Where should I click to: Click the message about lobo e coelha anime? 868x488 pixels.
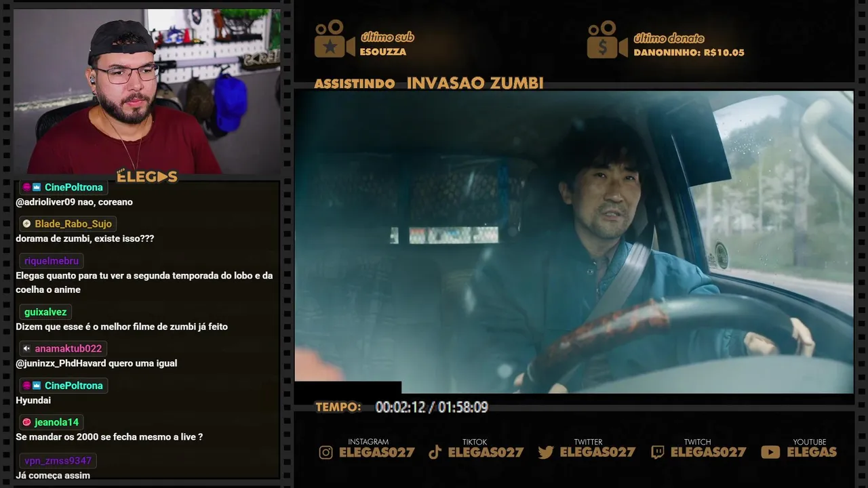pos(144,283)
